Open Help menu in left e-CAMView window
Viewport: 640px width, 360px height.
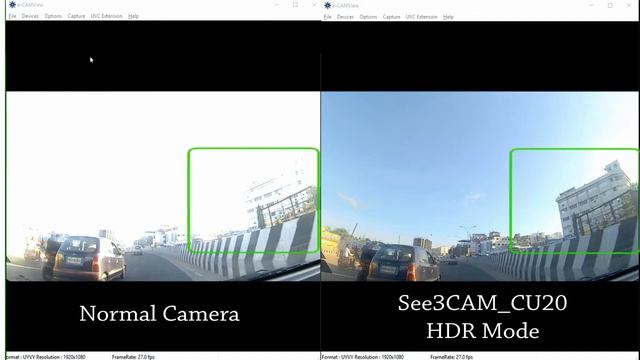pos(133,16)
